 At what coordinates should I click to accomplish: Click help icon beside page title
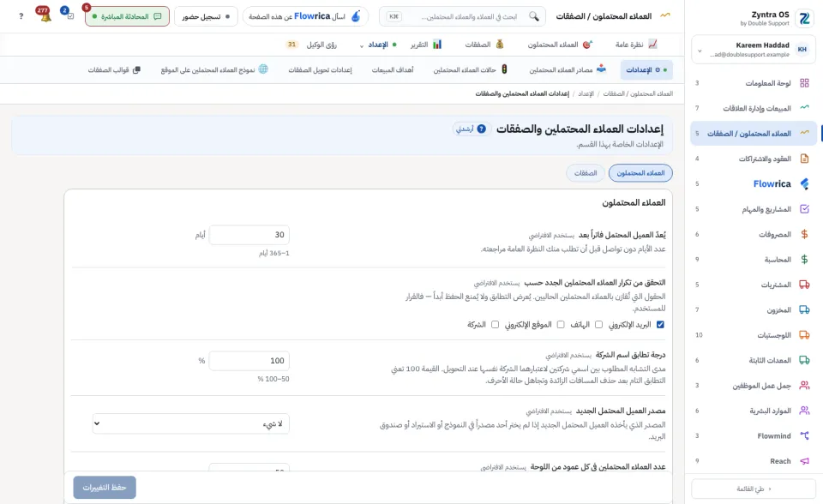click(481, 129)
